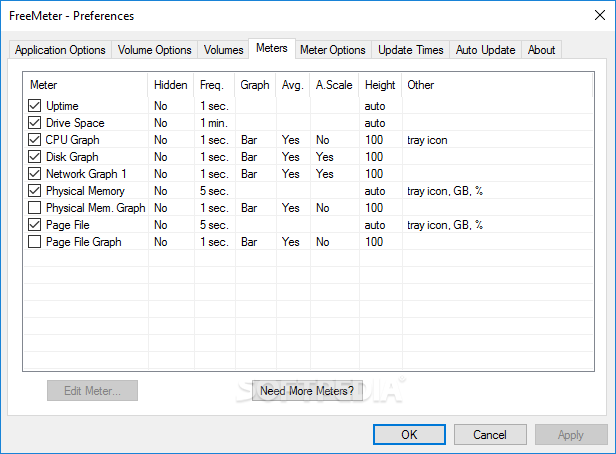Viewport: 616px width, 454px height.
Task: Click the Other column header
Action: click(x=497, y=85)
